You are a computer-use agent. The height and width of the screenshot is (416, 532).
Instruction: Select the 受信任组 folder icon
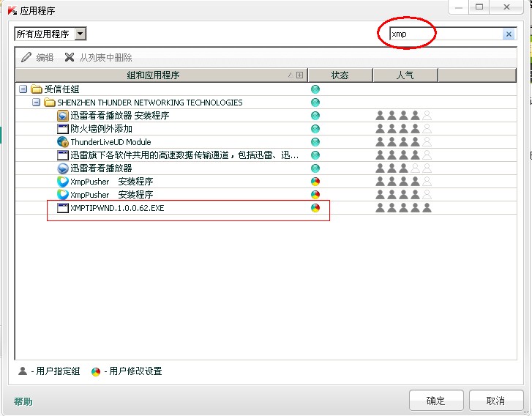[37, 89]
